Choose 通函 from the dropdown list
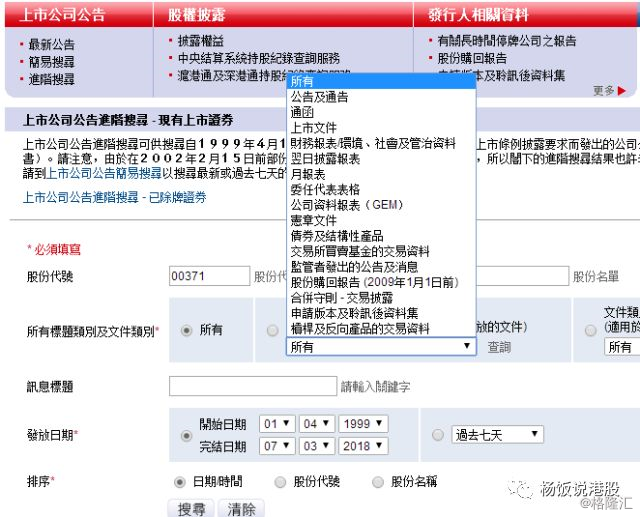The height and width of the screenshot is (517, 640). (381, 113)
